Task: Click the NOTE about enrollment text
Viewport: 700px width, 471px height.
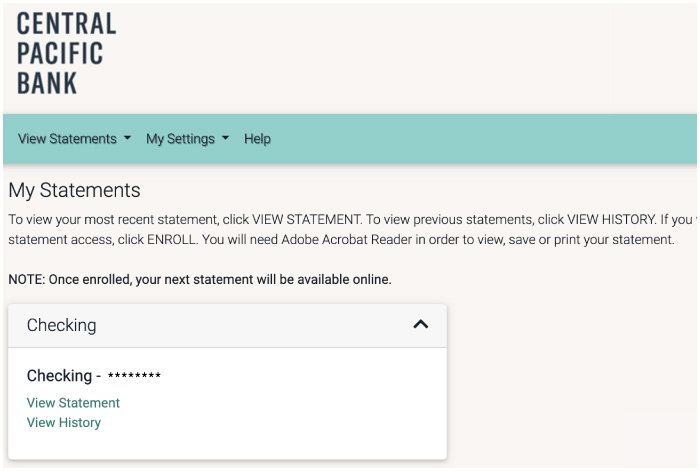Action: (x=200, y=279)
